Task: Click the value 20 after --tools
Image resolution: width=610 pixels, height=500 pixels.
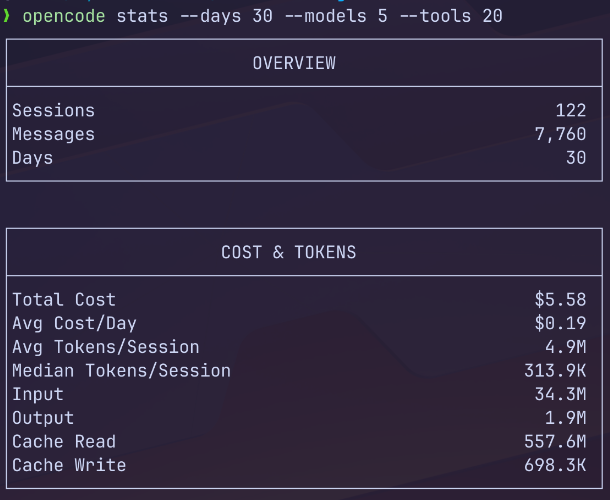Action: tap(493, 16)
